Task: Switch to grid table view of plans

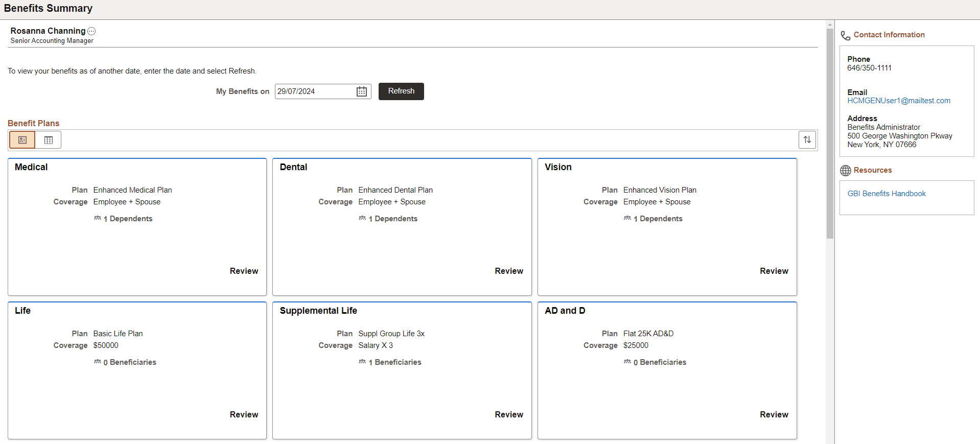Action: [x=49, y=140]
